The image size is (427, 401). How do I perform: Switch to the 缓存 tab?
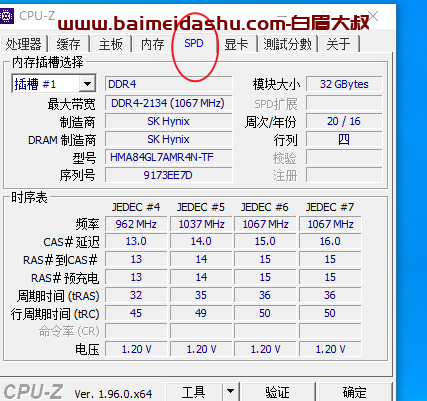[x=68, y=44]
